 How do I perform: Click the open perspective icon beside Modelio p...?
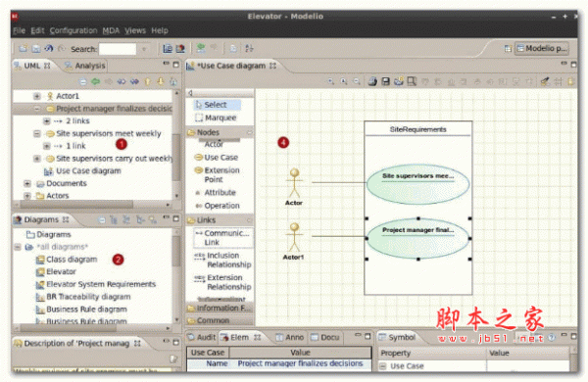(x=508, y=48)
